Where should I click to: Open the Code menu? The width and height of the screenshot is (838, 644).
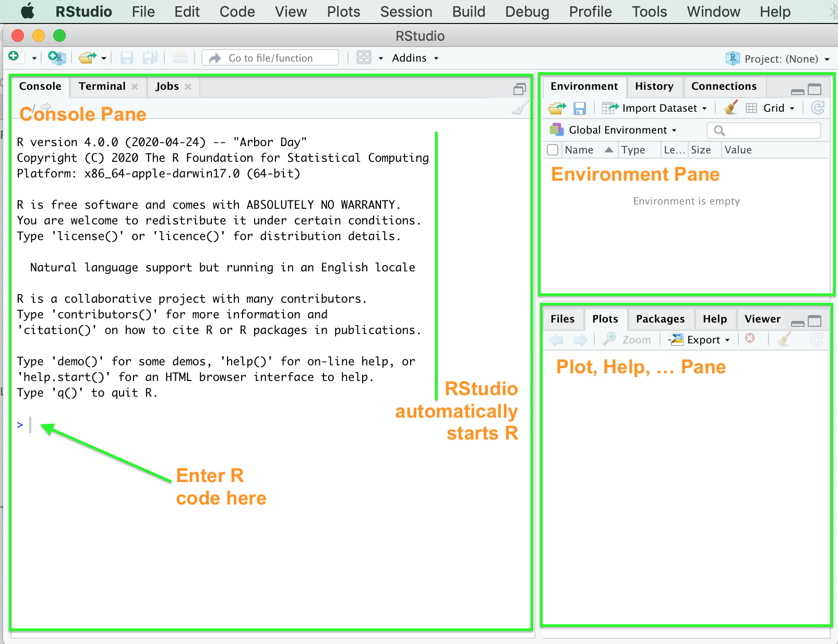pos(237,11)
